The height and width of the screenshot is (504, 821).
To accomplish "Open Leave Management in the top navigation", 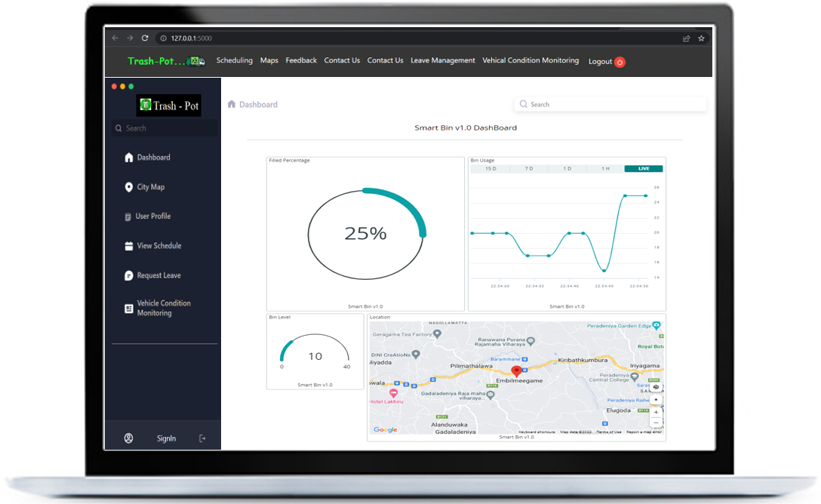I will 442,60.
